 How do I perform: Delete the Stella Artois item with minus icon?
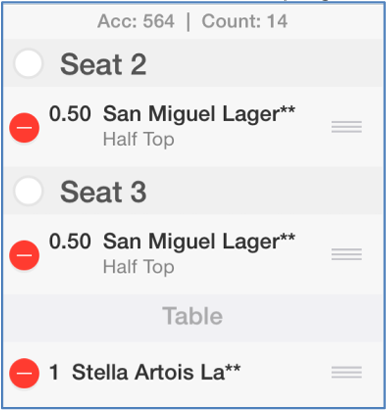pos(24,373)
